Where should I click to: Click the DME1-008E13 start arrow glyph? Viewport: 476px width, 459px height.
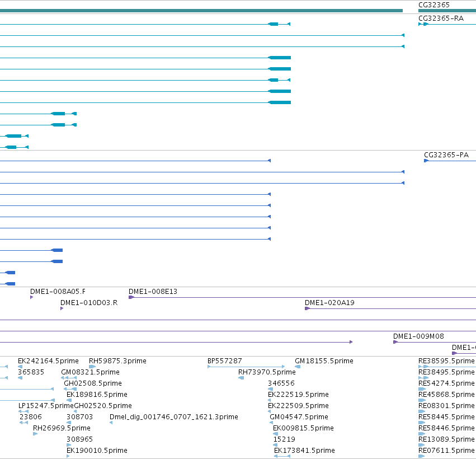click(131, 297)
